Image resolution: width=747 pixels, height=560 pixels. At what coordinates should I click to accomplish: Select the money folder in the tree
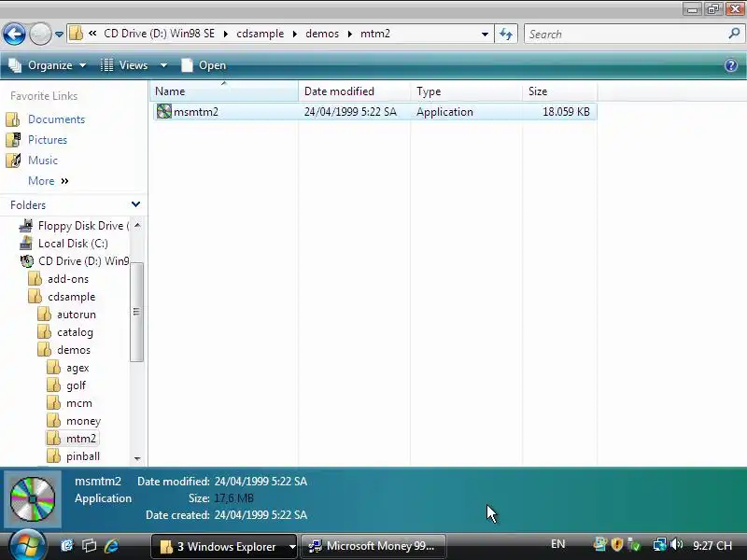83,421
